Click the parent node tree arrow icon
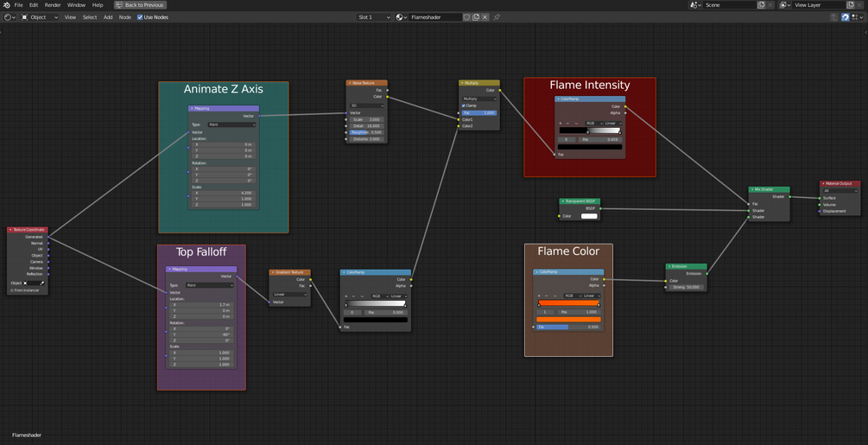Screen dimensions: 868x445 point(833,17)
